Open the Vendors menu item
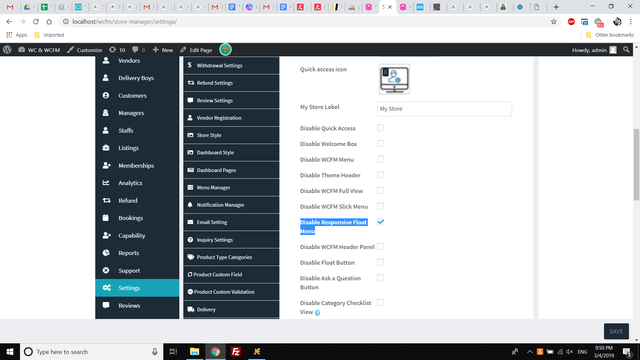640x360 pixels. click(137, 61)
